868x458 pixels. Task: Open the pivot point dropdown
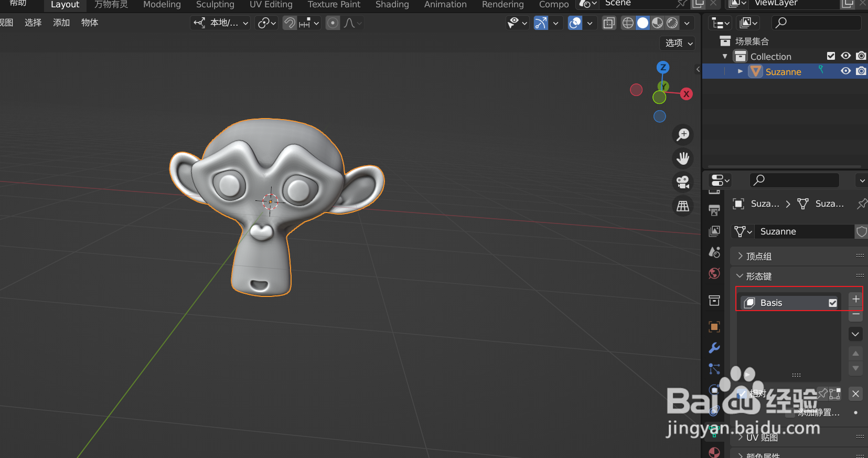point(267,23)
